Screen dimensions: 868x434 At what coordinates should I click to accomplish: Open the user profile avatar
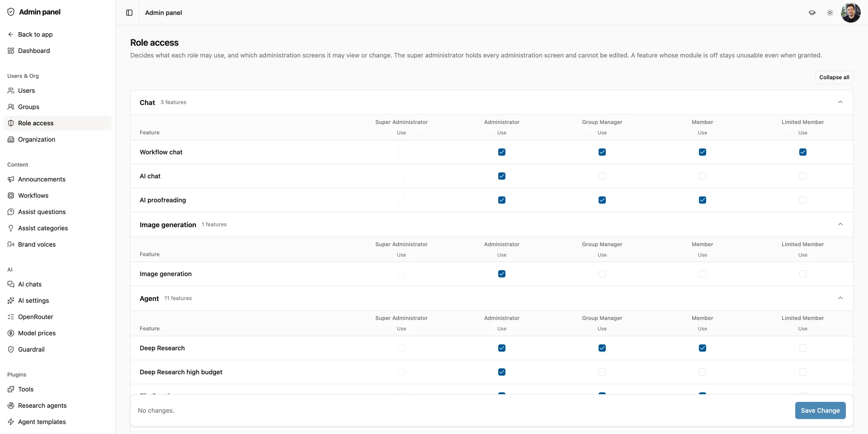click(x=851, y=13)
